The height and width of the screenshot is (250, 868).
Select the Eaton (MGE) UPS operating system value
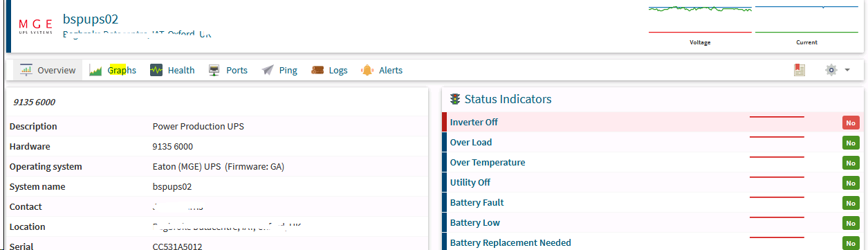coord(219,166)
